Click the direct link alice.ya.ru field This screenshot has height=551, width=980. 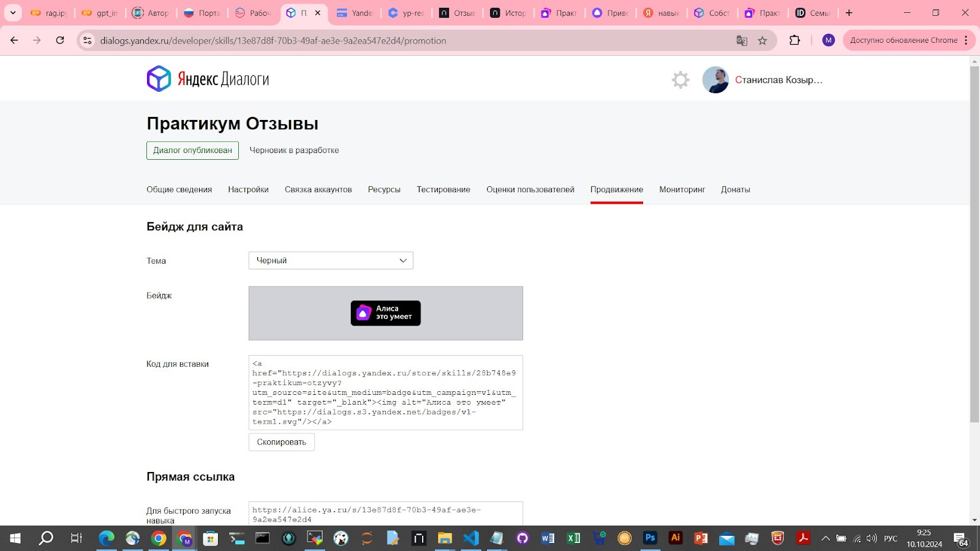click(x=385, y=514)
